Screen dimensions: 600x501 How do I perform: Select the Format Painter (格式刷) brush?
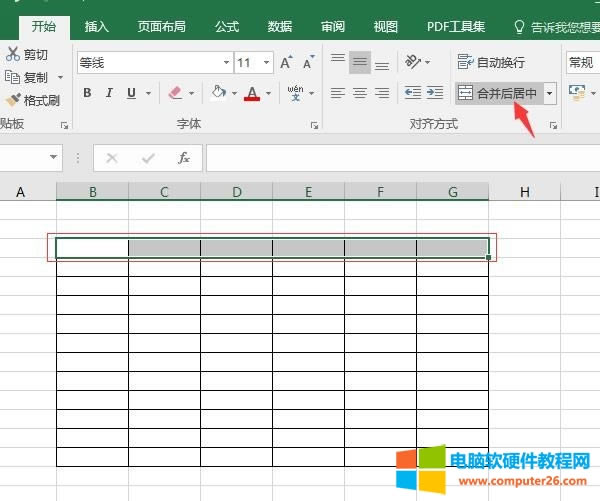coord(13,100)
